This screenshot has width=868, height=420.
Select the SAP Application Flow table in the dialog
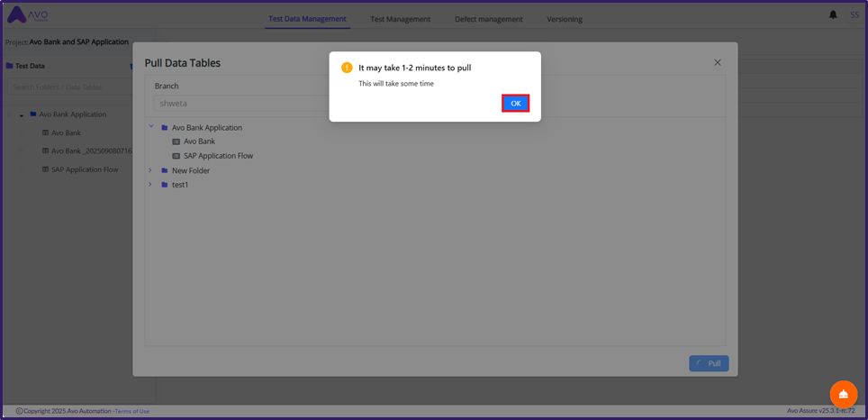(218, 156)
